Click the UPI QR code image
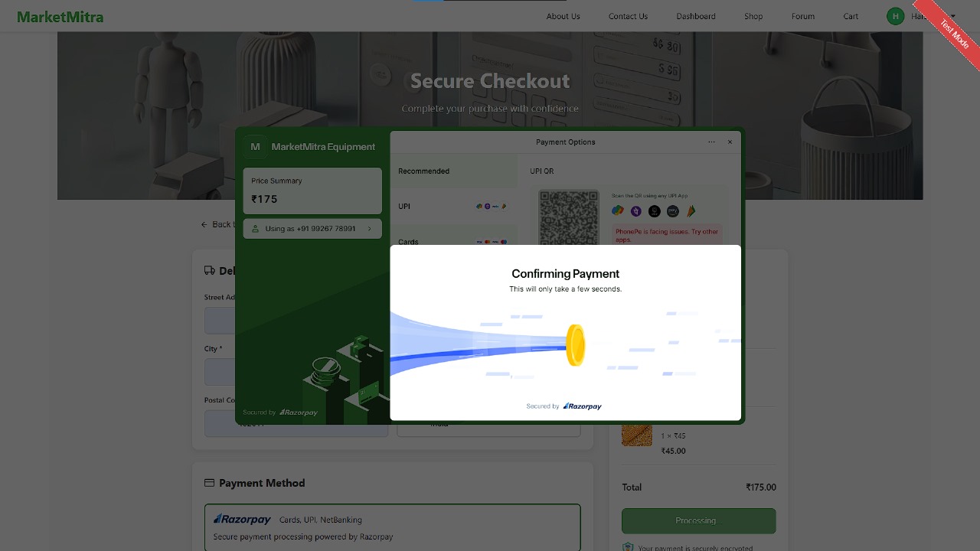Image resolution: width=980 pixels, height=551 pixels. coord(569,218)
